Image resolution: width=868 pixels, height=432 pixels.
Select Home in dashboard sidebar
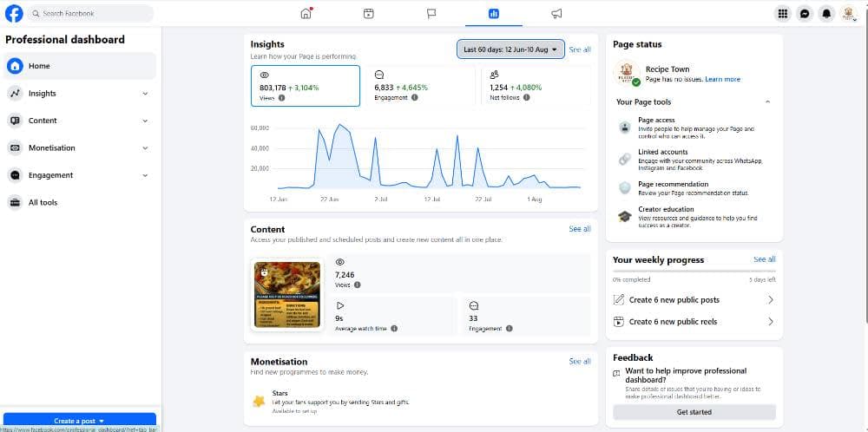pyautogui.click(x=80, y=66)
